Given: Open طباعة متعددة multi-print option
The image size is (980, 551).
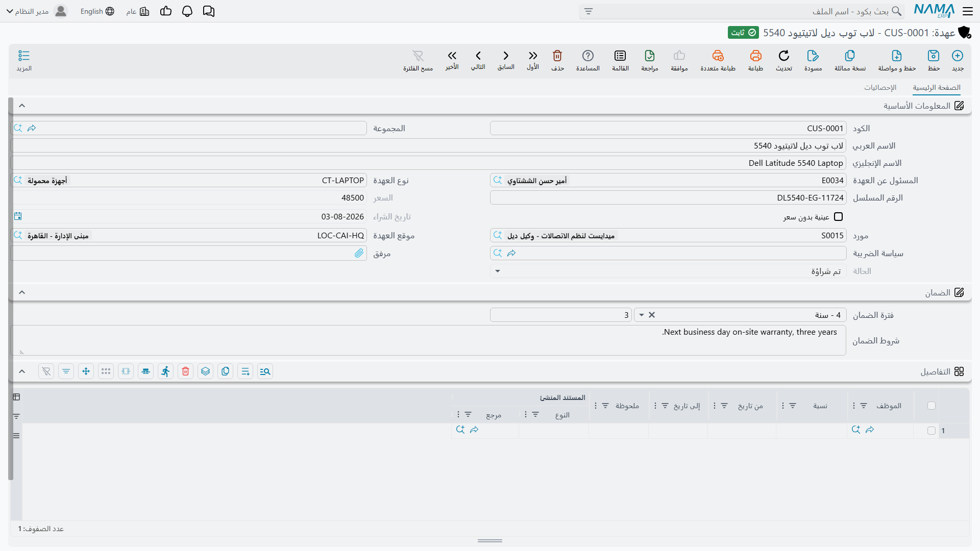Looking at the screenshot, I should click(x=718, y=60).
